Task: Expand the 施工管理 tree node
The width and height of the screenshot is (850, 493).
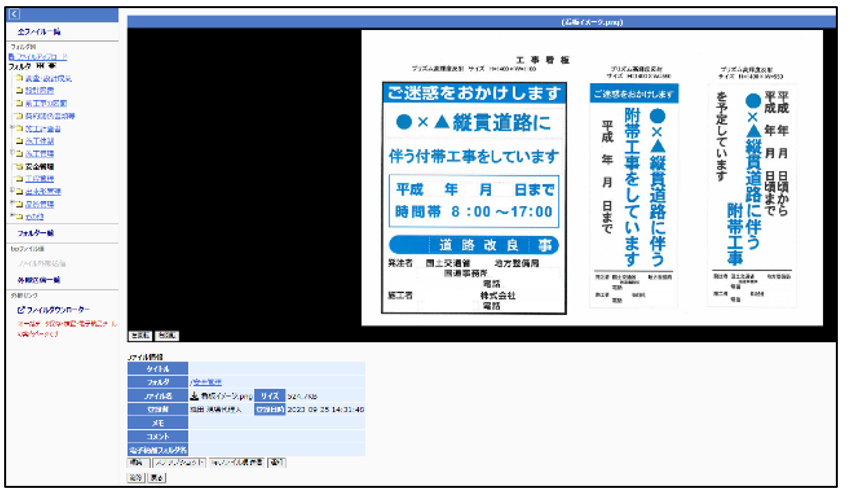Action: [10, 154]
